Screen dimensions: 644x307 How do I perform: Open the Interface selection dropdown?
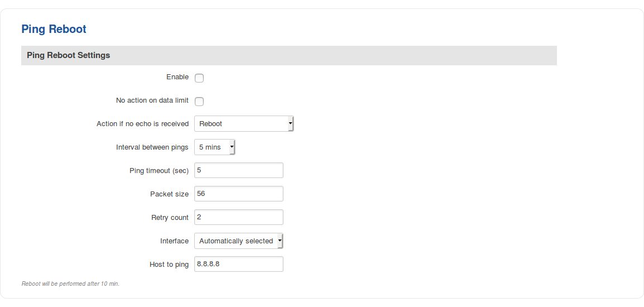(x=239, y=241)
